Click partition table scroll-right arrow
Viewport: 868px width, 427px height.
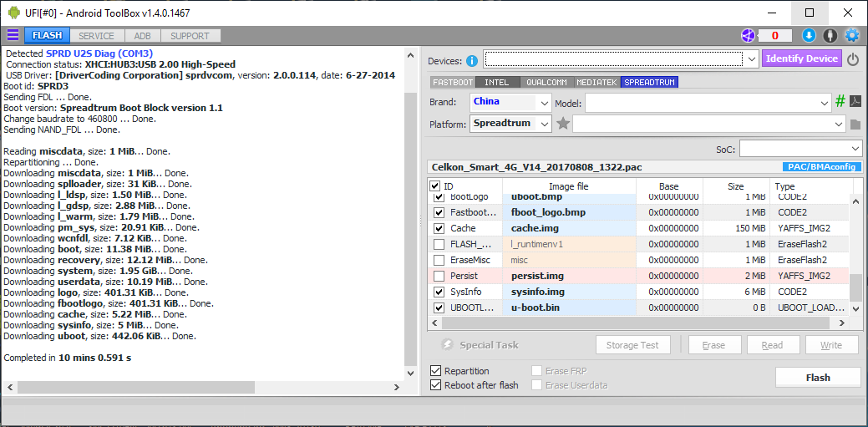pyautogui.click(x=842, y=323)
